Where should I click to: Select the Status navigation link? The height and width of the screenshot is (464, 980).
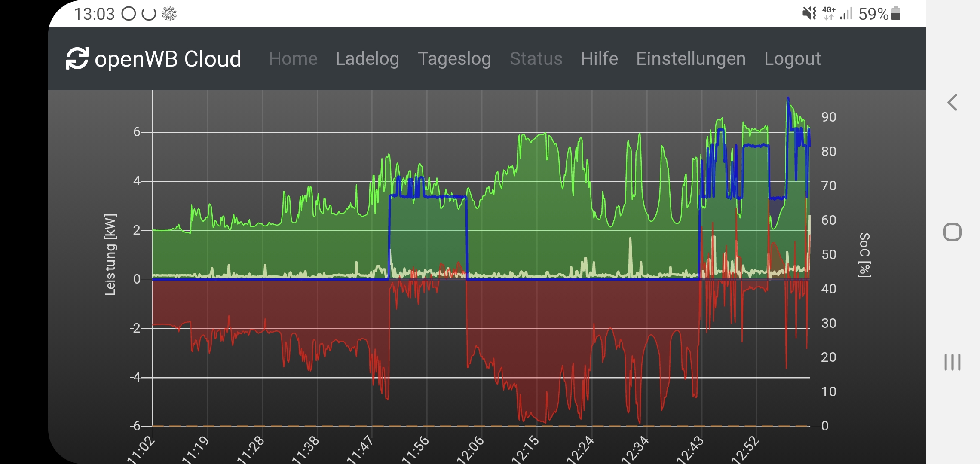536,59
